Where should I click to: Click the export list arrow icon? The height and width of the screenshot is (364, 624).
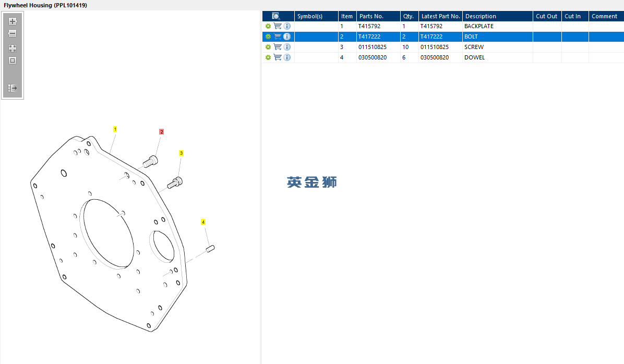[13, 88]
